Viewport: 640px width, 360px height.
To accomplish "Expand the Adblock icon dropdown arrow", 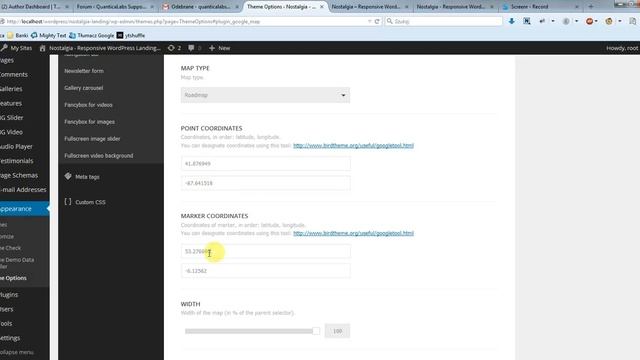I will click(x=596, y=21).
